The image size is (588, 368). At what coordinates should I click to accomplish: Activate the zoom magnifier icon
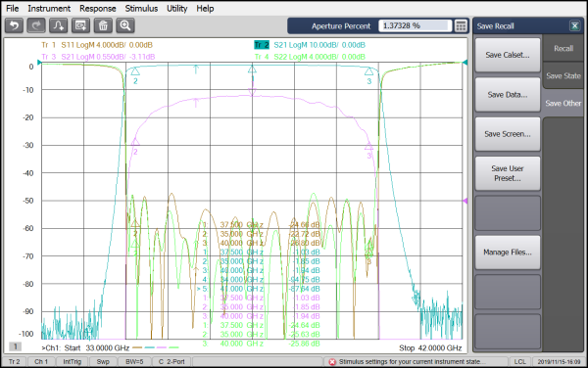125,25
